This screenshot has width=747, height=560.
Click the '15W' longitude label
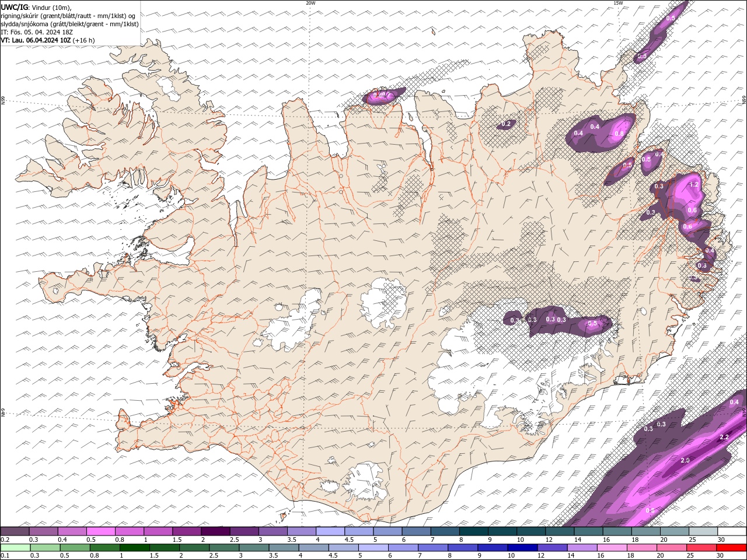tap(618, 3)
